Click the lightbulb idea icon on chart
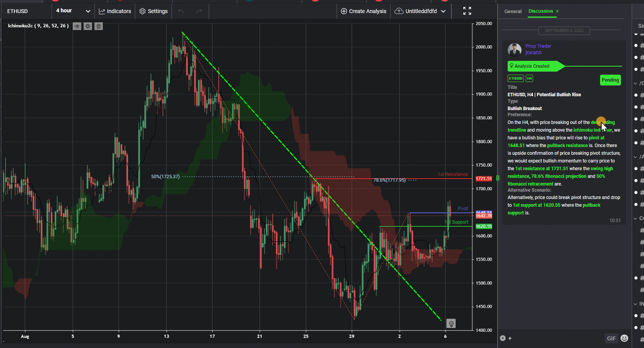The width and height of the screenshot is (644, 348). point(451,323)
